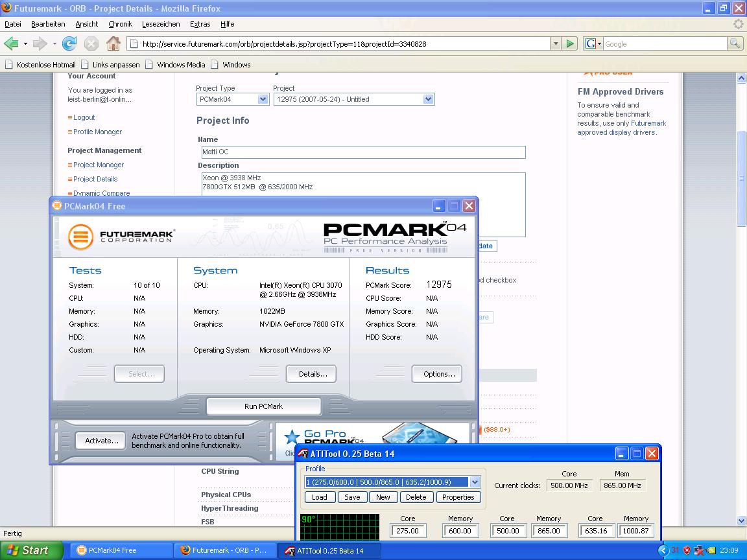
Task: Click the temperature 31 tray icon
Action: 675,550
